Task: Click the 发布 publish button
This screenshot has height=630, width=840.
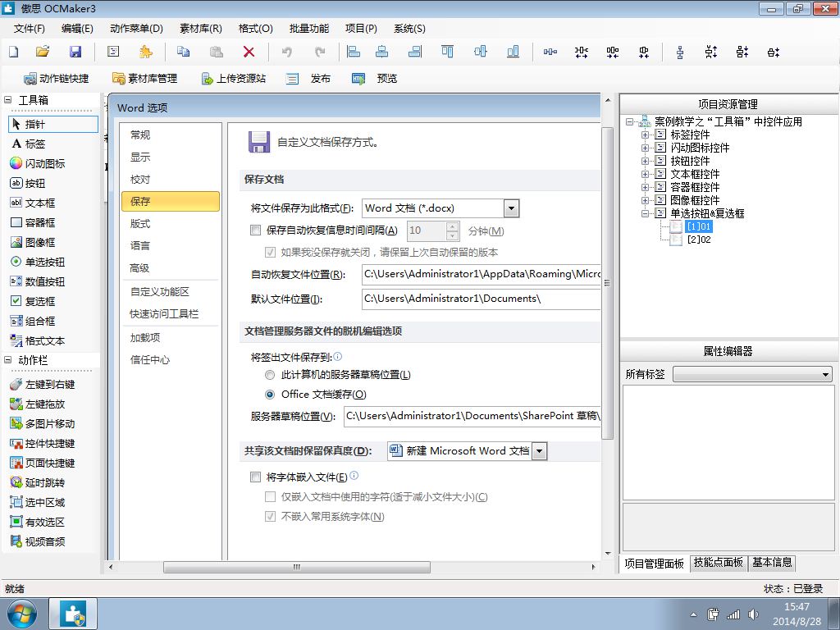Action: point(308,79)
